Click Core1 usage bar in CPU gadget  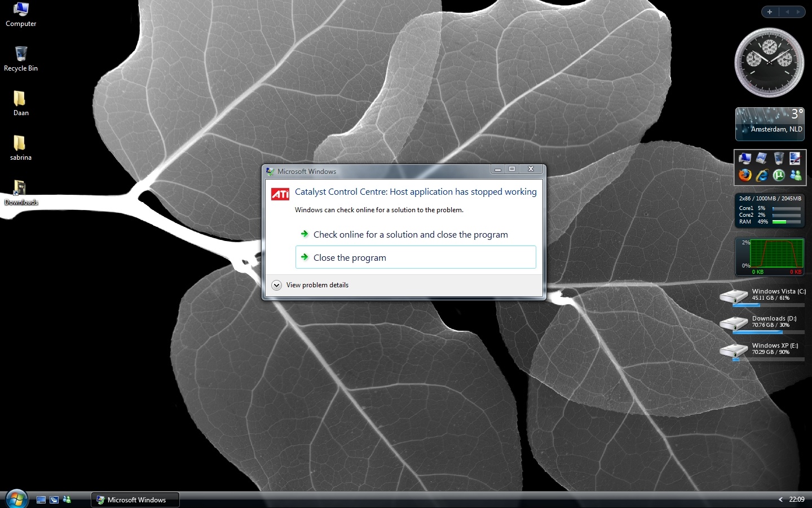(x=787, y=208)
